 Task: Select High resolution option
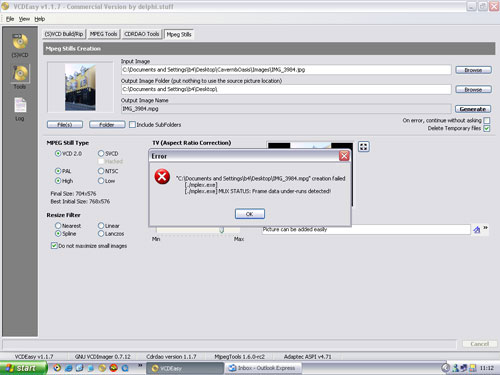click(58, 181)
